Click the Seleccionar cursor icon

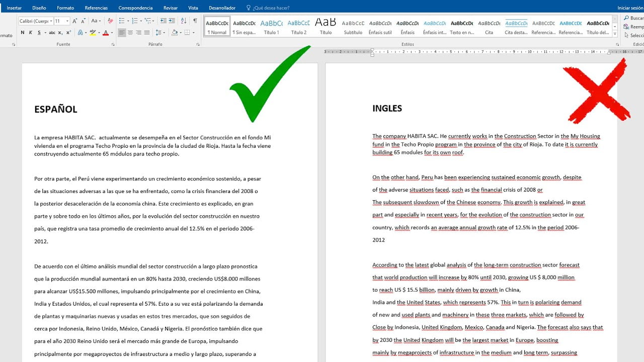click(x=626, y=35)
